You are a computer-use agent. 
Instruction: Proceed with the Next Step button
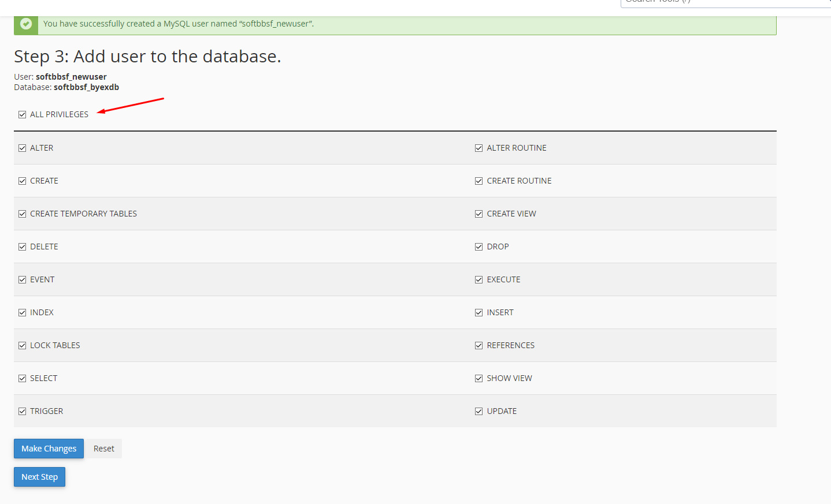coord(39,477)
